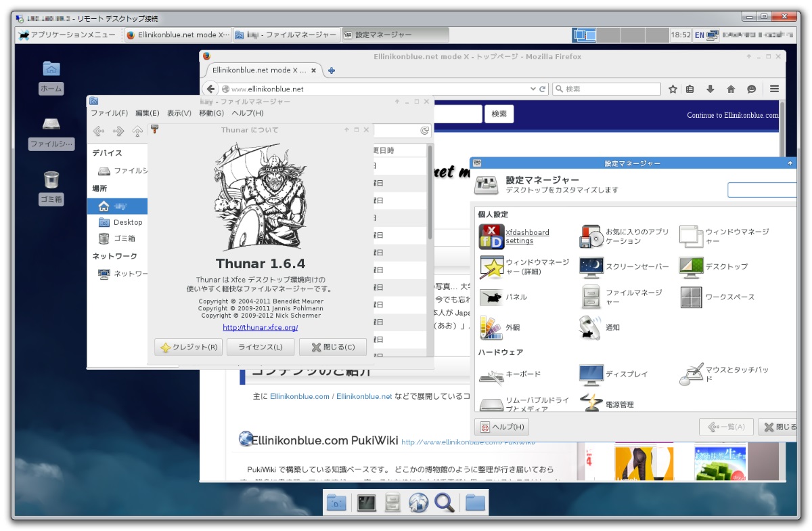Open the スクリーンセーバー icon in Settings Manager

[591, 267]
